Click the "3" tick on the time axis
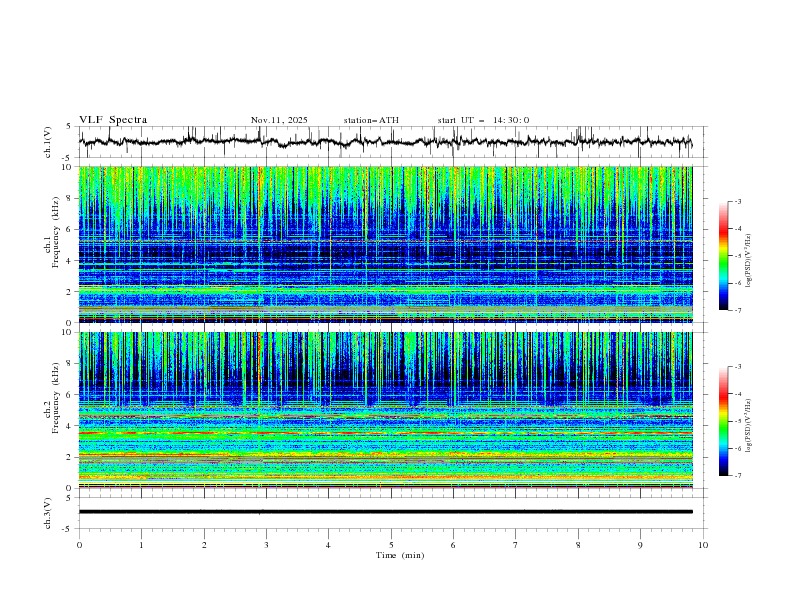Screen dimensions: 792x612 coord(266,545)
